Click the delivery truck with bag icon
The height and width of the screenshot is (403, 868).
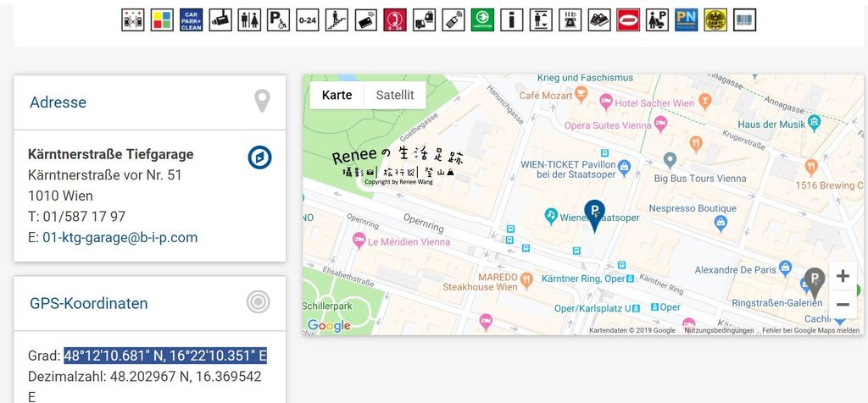(424, 20)
